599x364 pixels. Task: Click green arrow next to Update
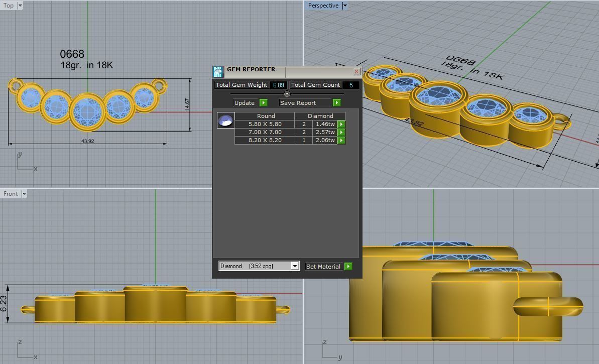(x=263, y=103)
